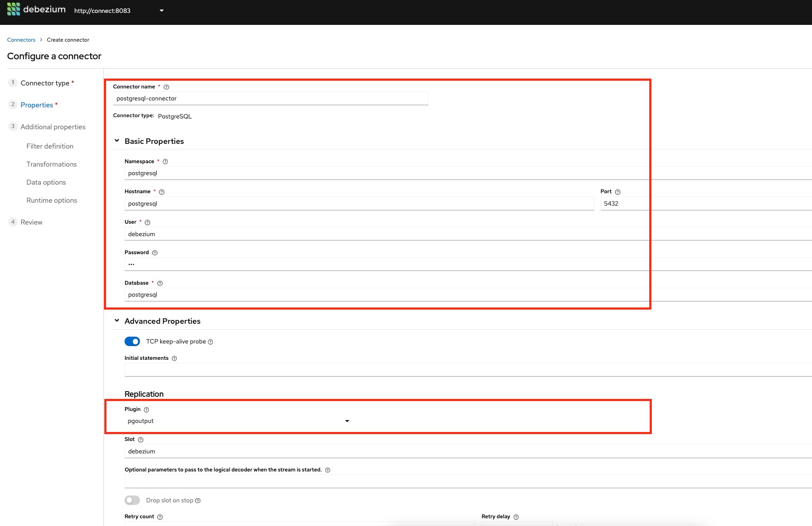Click help icon next to Retry count
Viewport: 812px width, 526px height.
point(160,517)
